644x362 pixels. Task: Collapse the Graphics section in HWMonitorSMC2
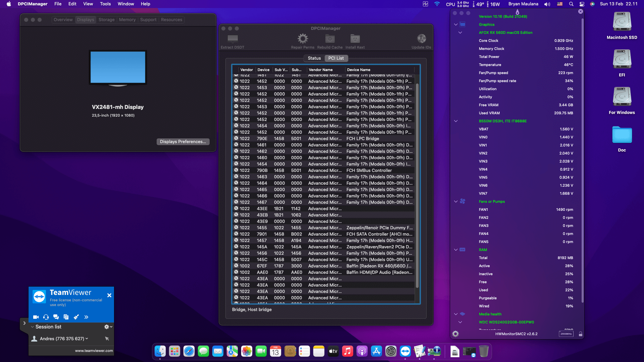455,24
